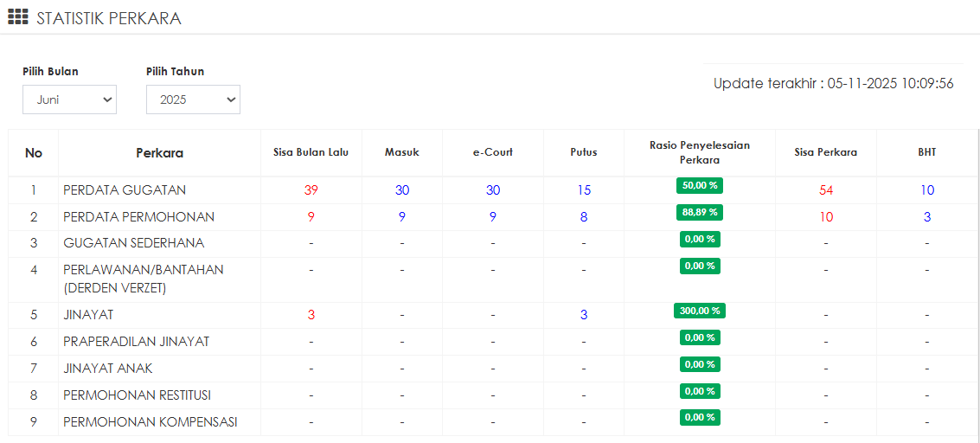Click the Sisa Bulan Lalu column header
The image size is (980, 443).
tap(311, 152)
